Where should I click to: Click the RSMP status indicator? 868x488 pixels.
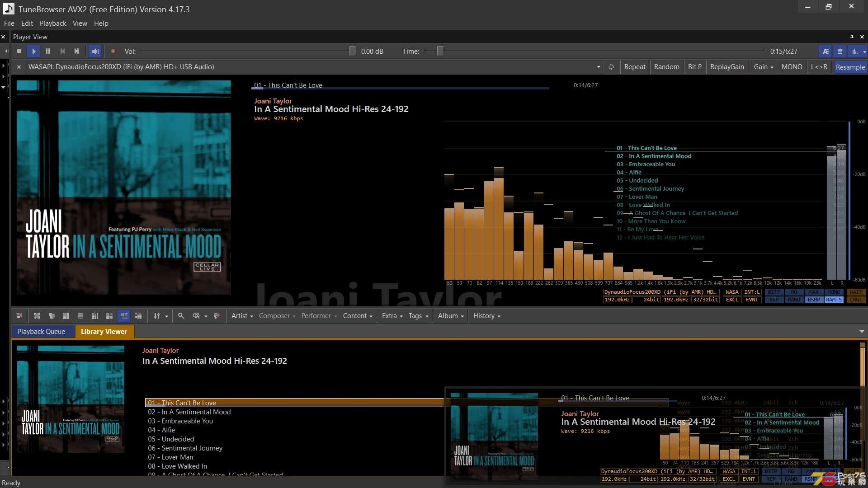tap(814, 300)
